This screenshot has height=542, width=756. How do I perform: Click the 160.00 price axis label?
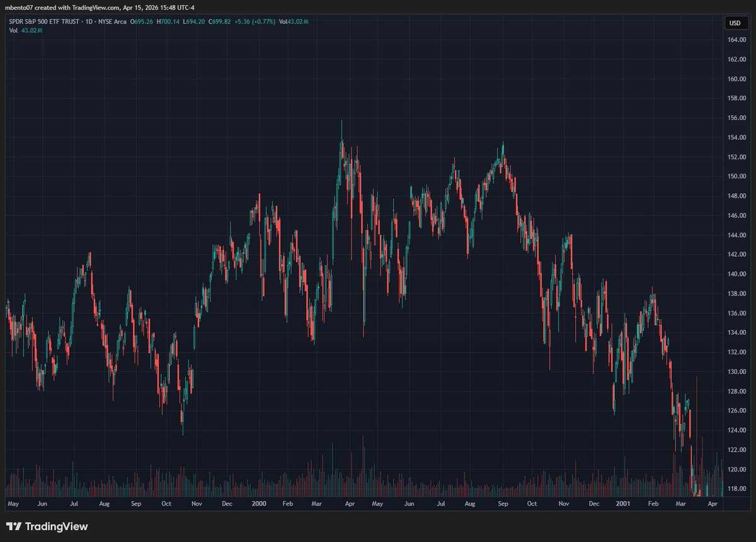point(736,79)
